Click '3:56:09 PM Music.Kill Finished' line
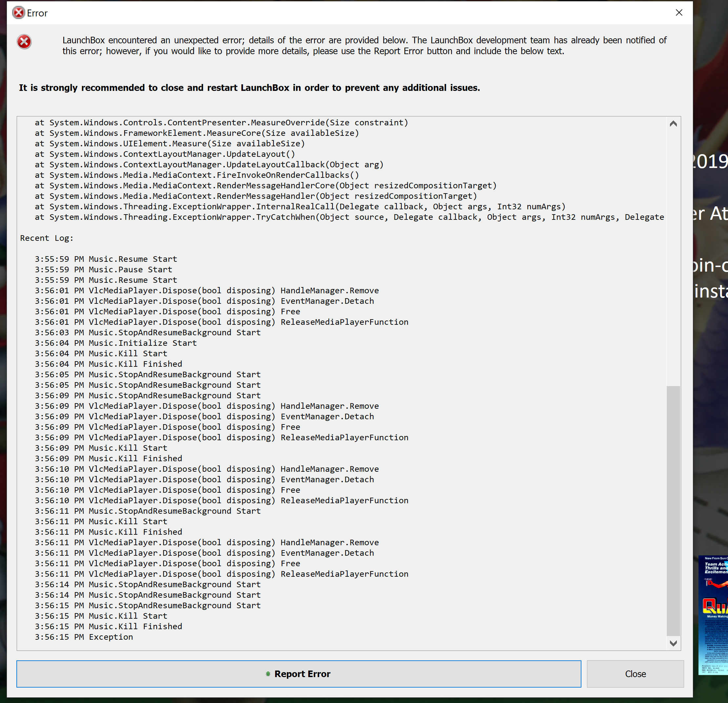The image size is (728, 703). pos(109,459)
